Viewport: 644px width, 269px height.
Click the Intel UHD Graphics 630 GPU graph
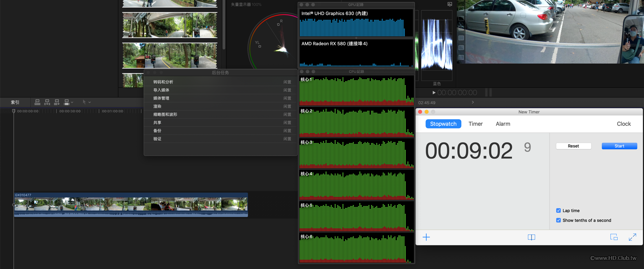tap(356, 22)
